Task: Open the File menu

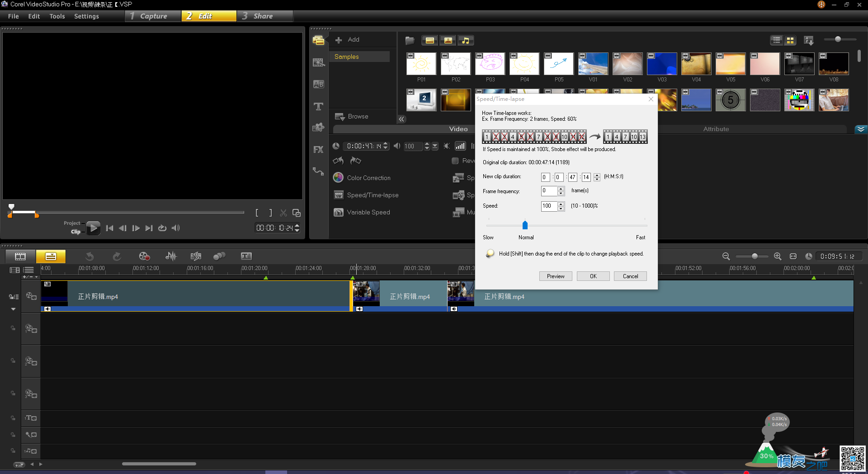Action: point(14,16)
